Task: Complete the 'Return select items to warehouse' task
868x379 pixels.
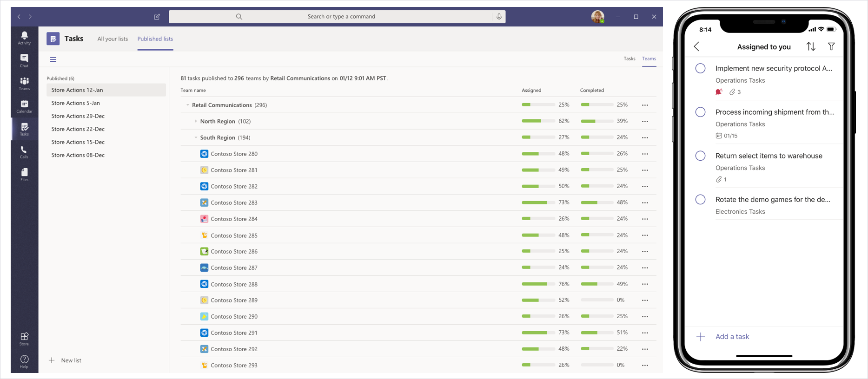Action: pyautogui.click(x=700, y=156)
